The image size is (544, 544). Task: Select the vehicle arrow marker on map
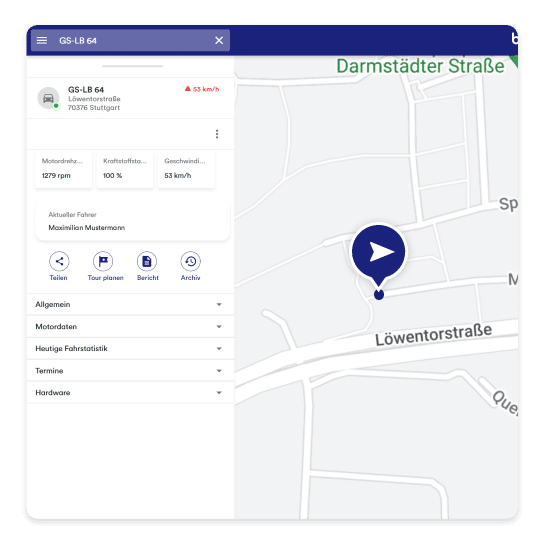[379, 252]
